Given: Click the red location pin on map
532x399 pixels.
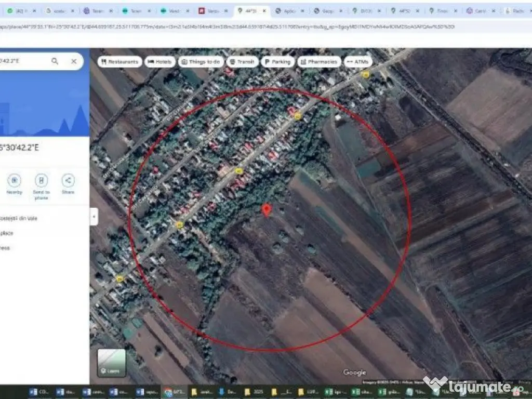Looking at the screenshot, I should (x=267, y=210).
